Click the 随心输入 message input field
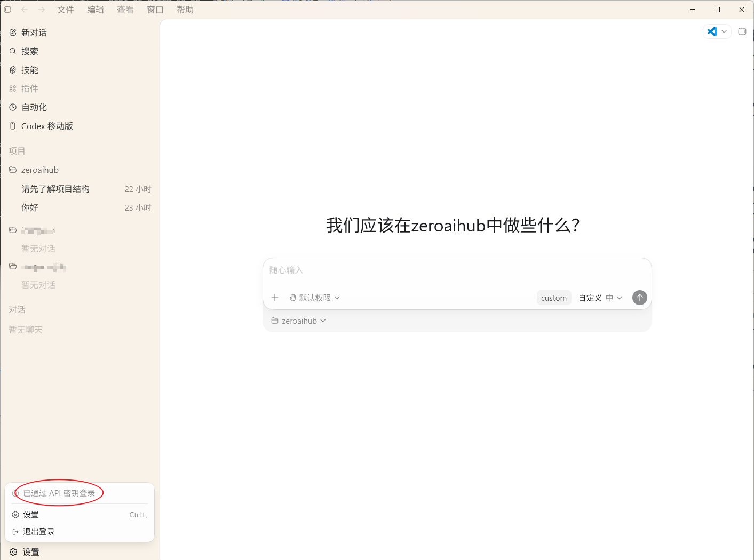Image resolution: width=754 pixels, height=560 pixels. pos(457,270)
